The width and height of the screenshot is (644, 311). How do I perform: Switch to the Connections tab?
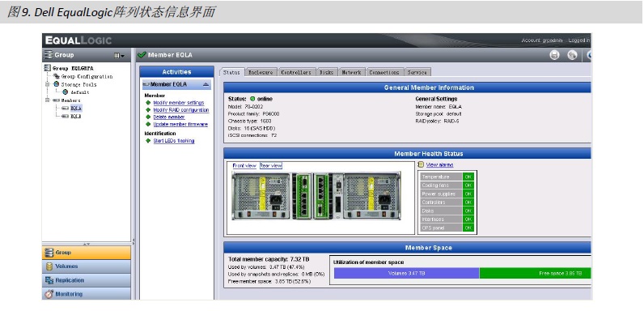[384, 72]
